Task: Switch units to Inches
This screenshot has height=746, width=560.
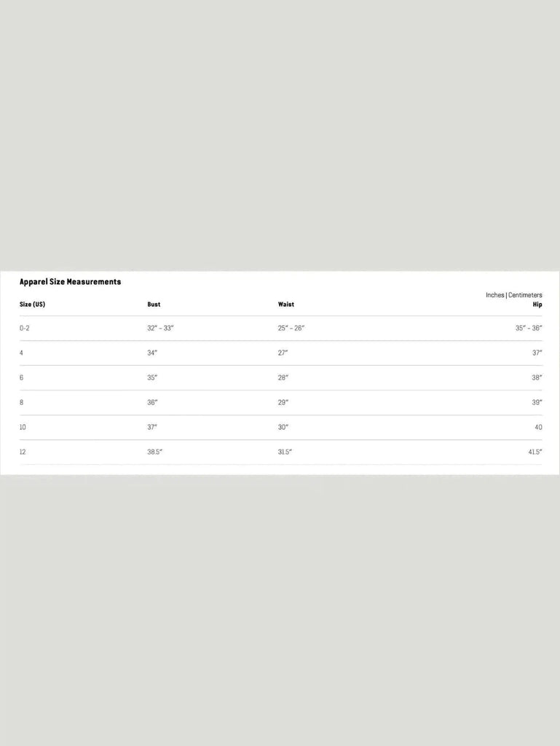Action: pos(494,295)
